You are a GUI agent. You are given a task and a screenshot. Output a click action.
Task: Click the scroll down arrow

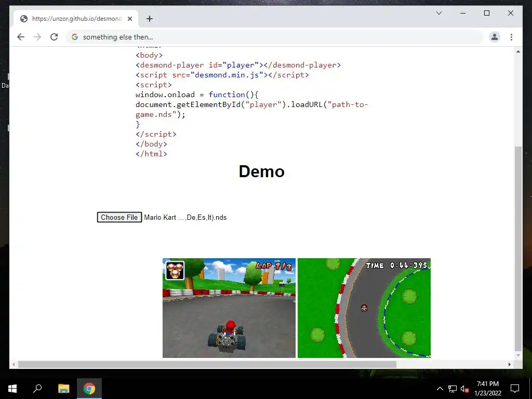point(518,355)
